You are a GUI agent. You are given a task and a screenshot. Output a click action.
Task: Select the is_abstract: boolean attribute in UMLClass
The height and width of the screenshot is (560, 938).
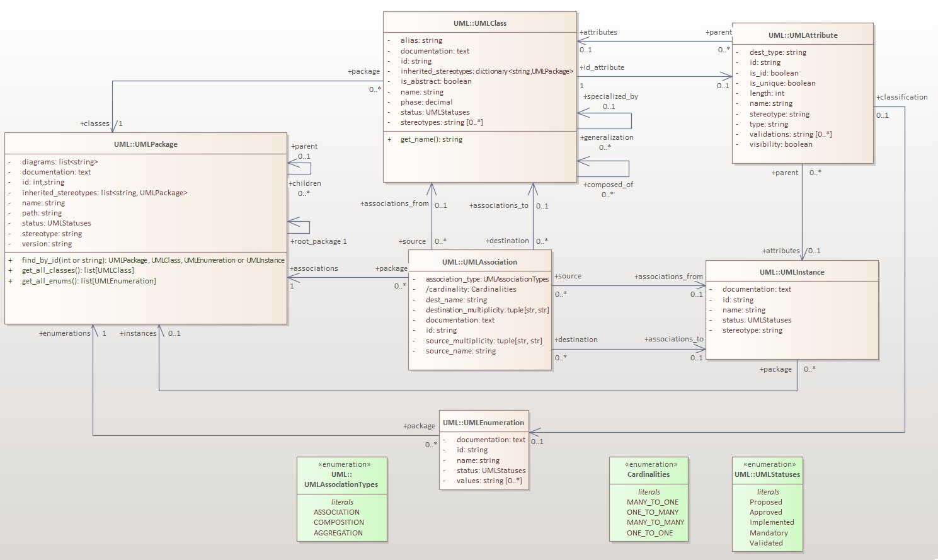point(433,81)
